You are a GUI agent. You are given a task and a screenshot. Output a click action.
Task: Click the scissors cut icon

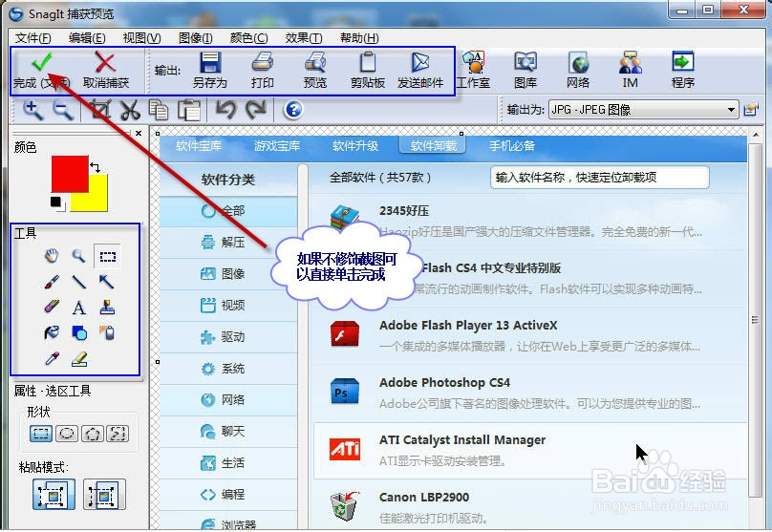[x=130, y=110]
